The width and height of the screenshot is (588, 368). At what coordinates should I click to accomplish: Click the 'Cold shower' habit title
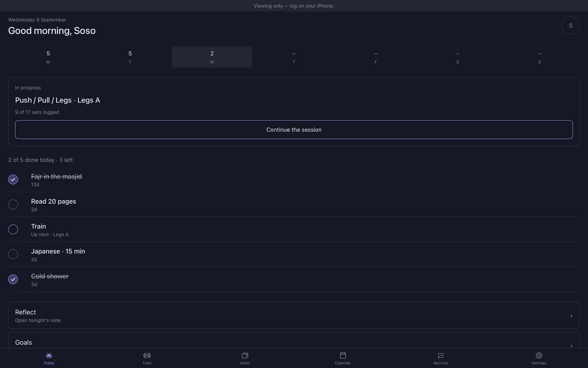point(50,276)
